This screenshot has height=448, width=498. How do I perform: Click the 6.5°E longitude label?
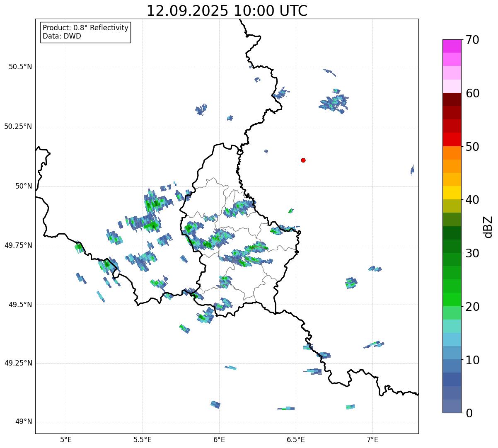pos(296,439)
